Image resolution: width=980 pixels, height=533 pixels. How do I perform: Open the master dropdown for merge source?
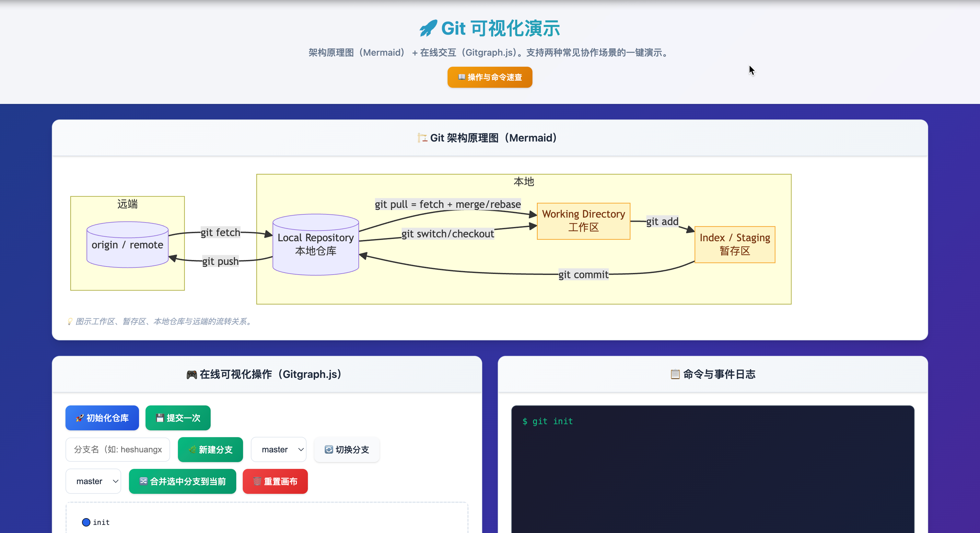tap(93, 482)
